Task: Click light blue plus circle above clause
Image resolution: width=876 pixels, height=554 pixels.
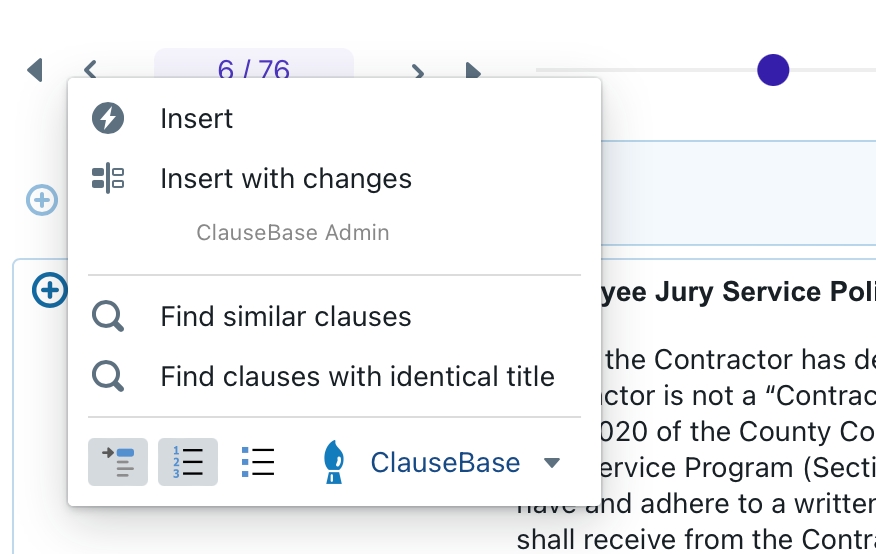Action: tap(42, 199)
